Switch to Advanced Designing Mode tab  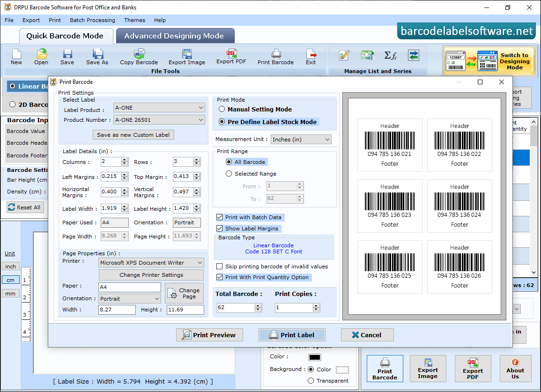(x=175, y=36)
